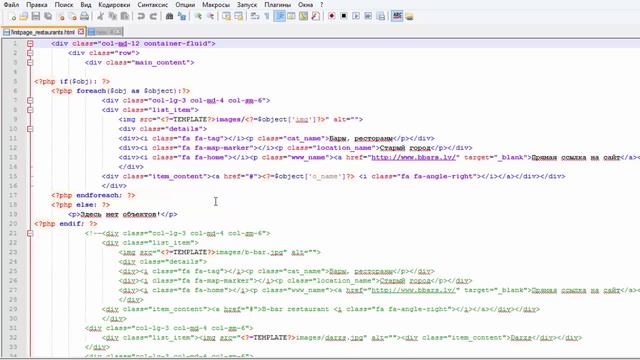
Task: Toggle ABC spell-check plugin button
Action: point(397,16)
